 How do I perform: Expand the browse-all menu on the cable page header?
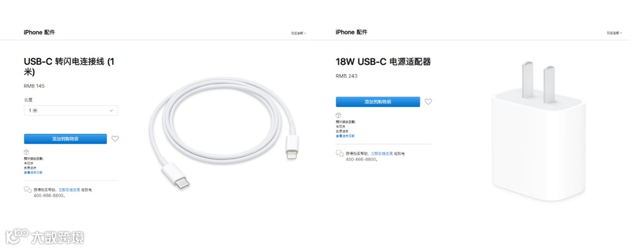pyautogui.click(x=298, y=33)
